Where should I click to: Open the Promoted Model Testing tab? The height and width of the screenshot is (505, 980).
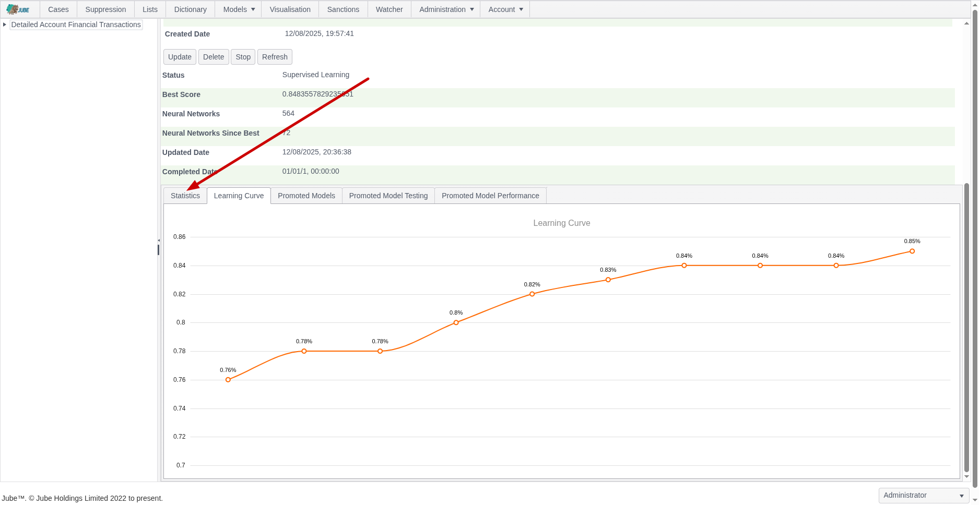pyautogui.click(x=388, y=196)
